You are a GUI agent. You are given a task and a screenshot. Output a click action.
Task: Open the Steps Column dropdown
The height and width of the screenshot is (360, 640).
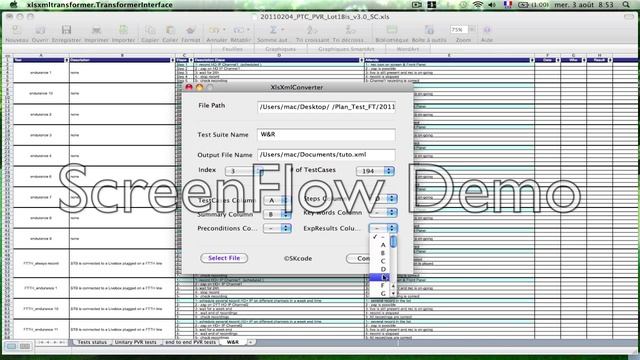point(383,198)
